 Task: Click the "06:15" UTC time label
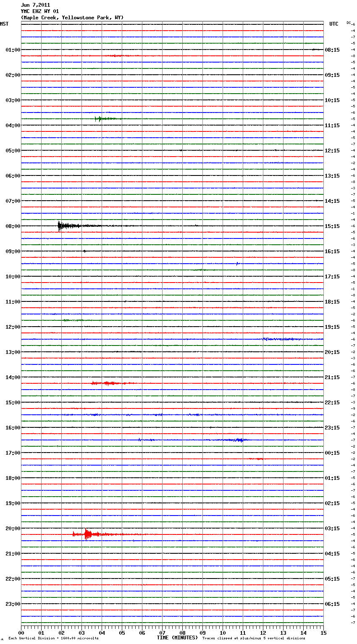click(x=332, y=604)
